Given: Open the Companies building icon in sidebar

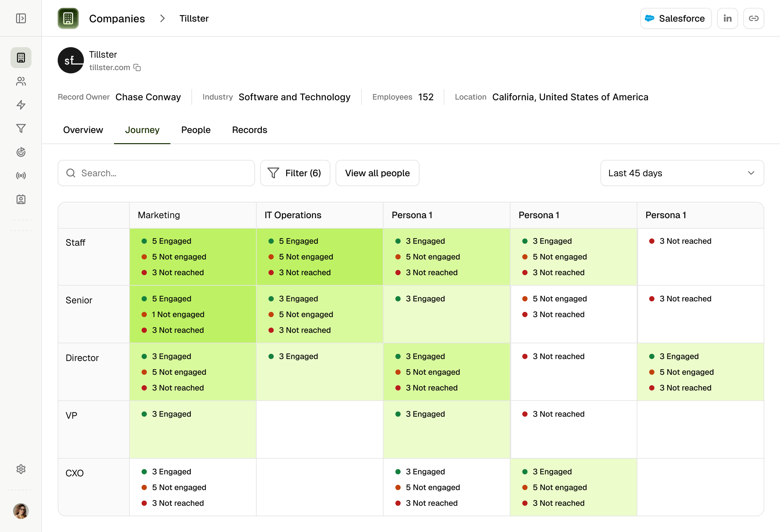Looking at the screenshot, I should pos(21,58).
